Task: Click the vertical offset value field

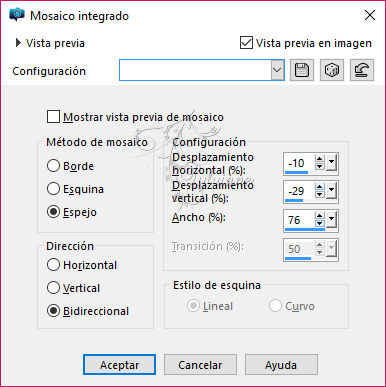Action: pos(299,191)
